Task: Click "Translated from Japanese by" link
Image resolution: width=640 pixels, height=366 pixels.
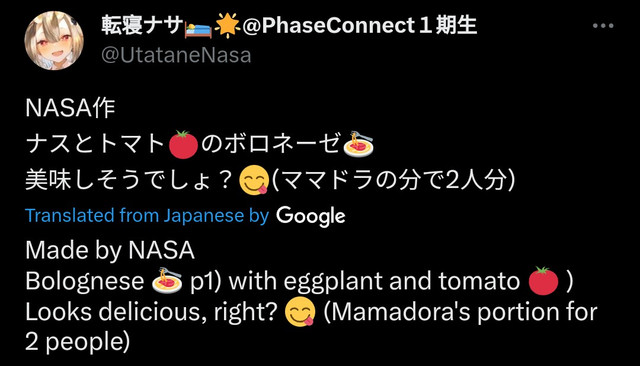Action: click(147, 215)
